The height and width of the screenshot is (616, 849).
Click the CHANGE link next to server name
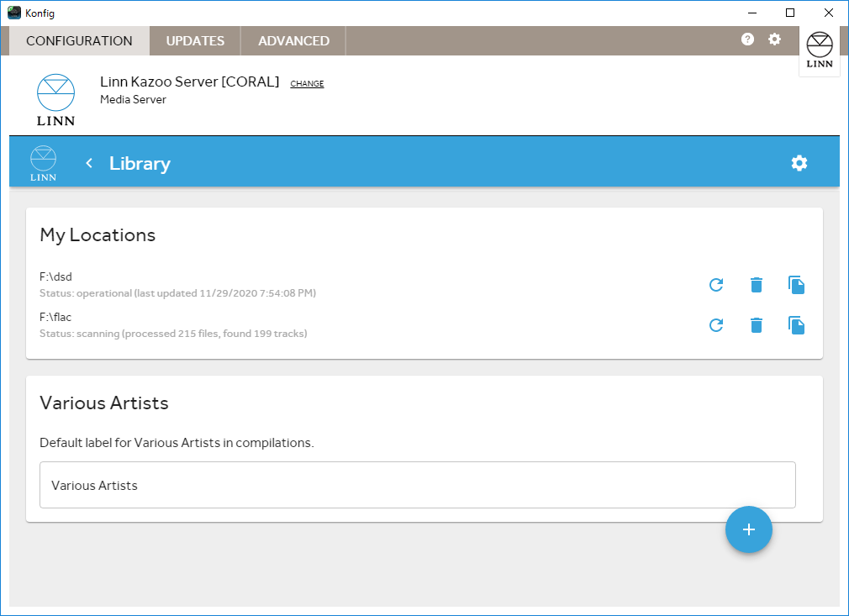[307, 84]
